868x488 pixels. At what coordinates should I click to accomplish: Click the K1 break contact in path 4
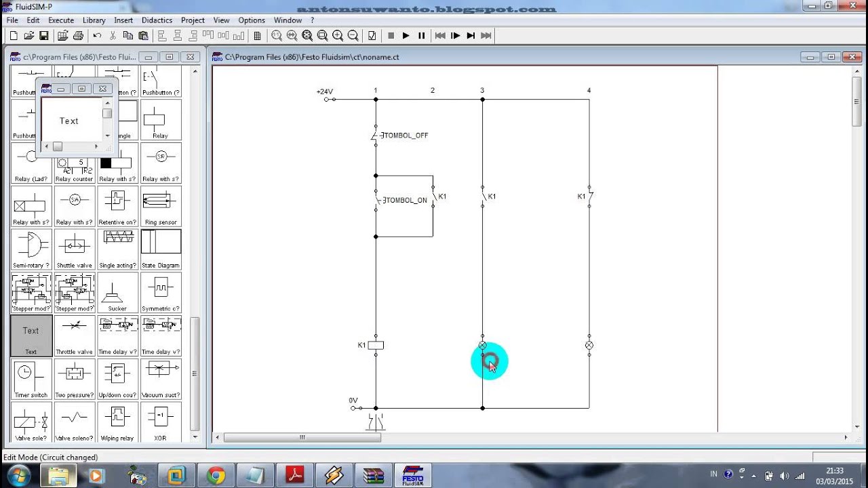pyautogui.click(x=589, y=197)
